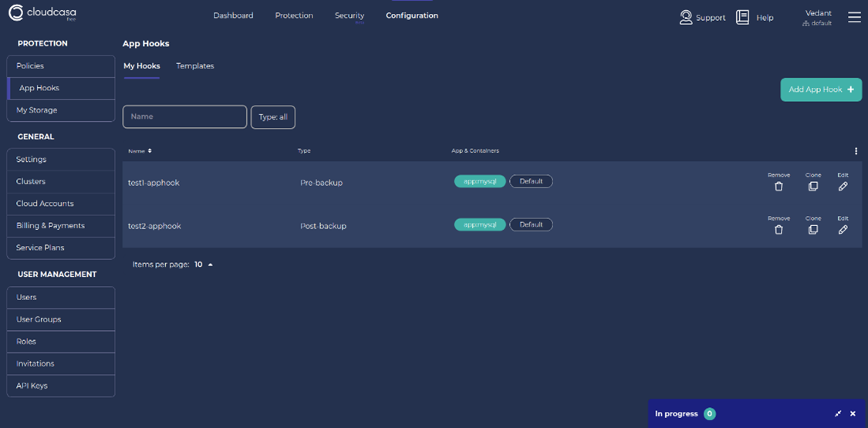The height and width of the screenshot is (428, 868).
Task: Open Service Plans in sidebar
Action: [x=61, y=248]
